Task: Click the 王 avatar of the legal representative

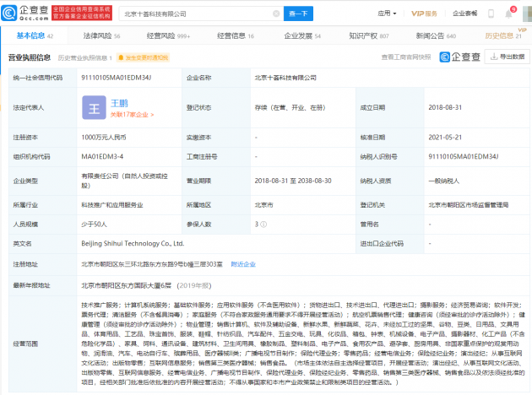Action: [x=96, y=108]
